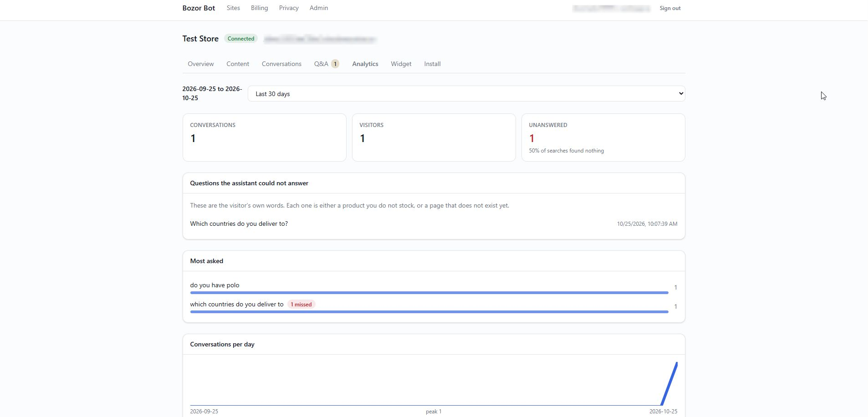Click the blurred account email in header
The image size is (868, 417).
point(612,8)
